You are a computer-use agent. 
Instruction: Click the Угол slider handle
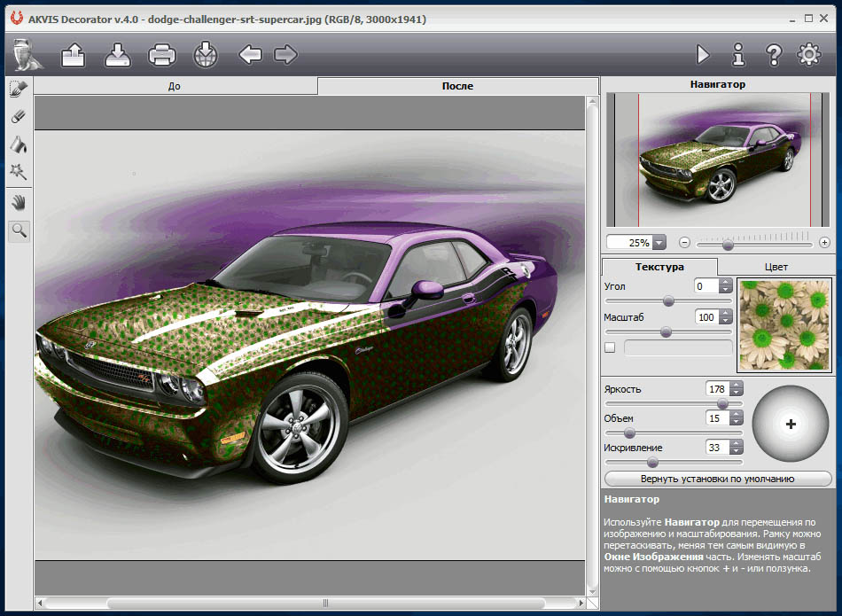point(668,300)
